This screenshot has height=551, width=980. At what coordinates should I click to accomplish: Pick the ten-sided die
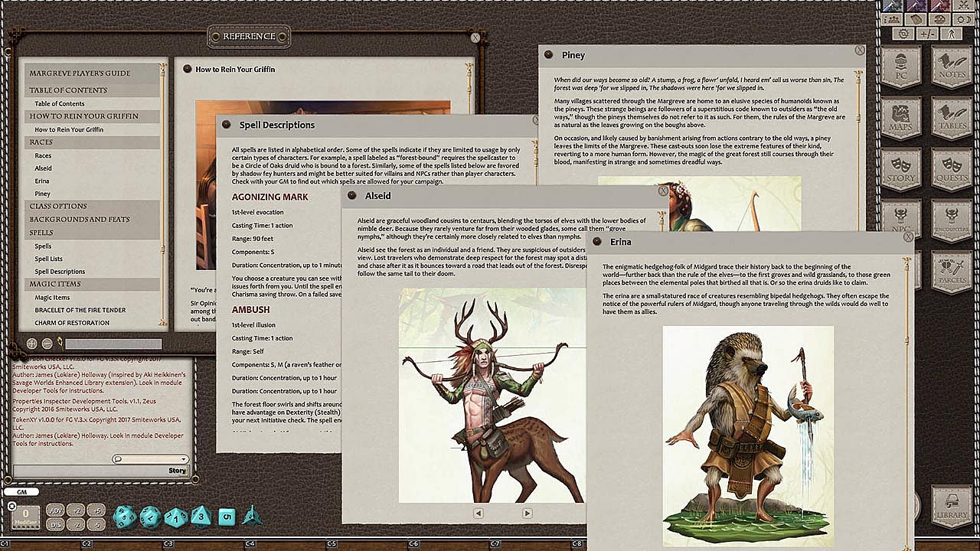coord(175,518)
